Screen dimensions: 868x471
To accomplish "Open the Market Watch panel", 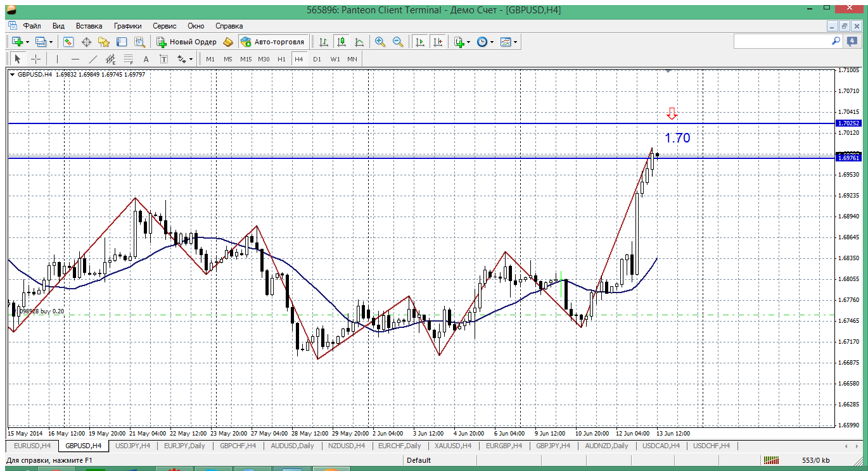I will click(68, 42).
